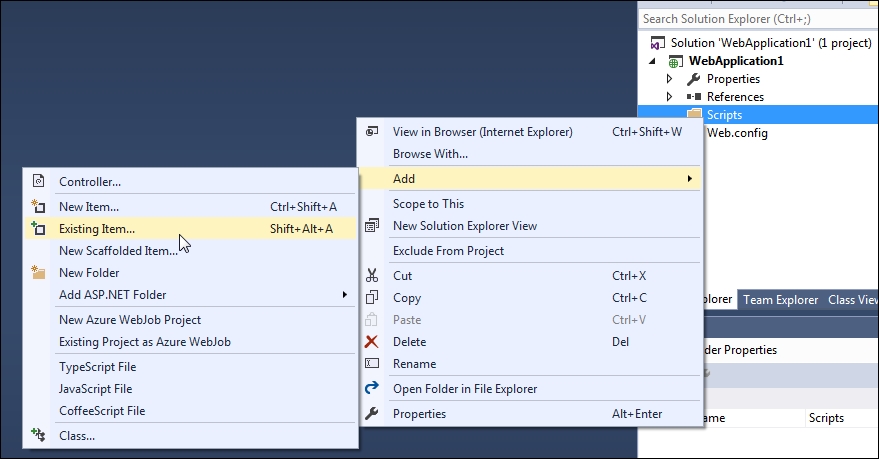
Task: Click the New Solution Explorer View icon
Action: tap(372, 225)
